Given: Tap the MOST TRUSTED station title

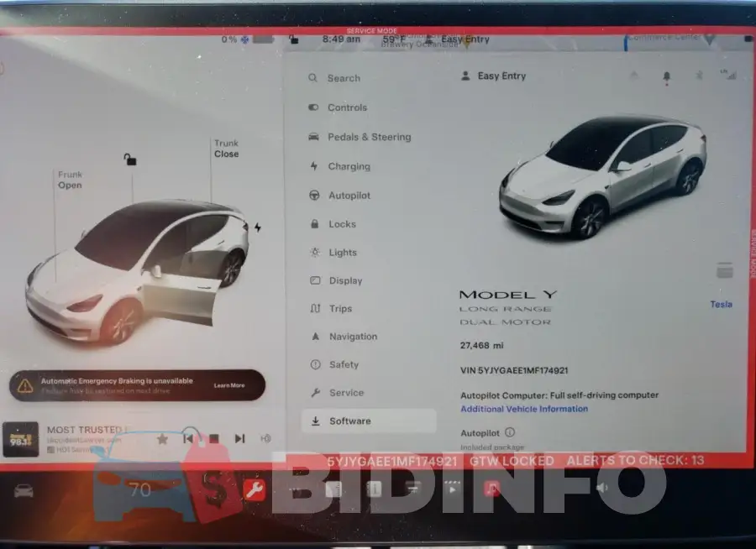Looking at the screenshot, I should point(87,430).
